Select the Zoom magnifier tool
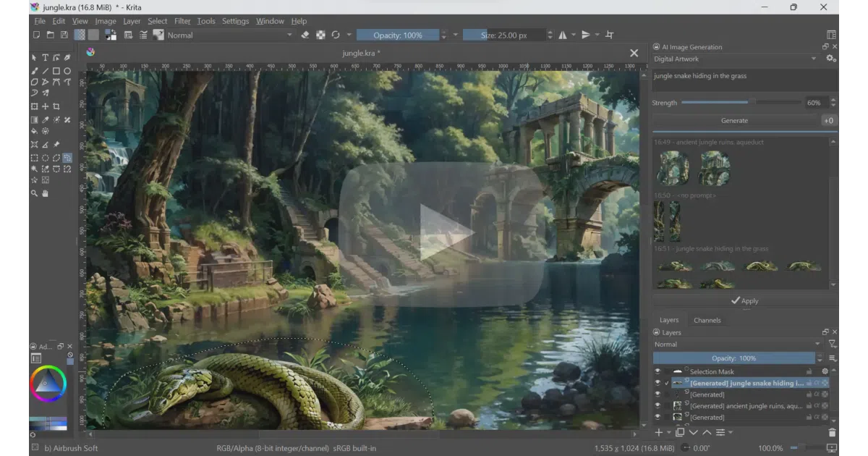The width and height of the screenshot is (868, 456). coord(34,193)
